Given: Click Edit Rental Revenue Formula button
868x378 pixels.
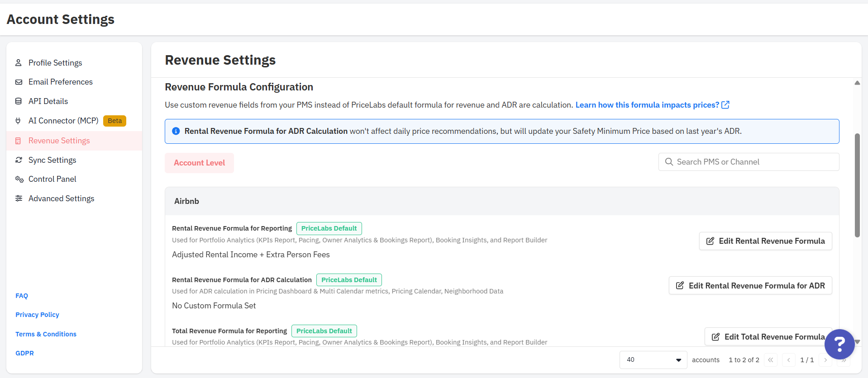Looking at the screenshot, I should [765, 241].
